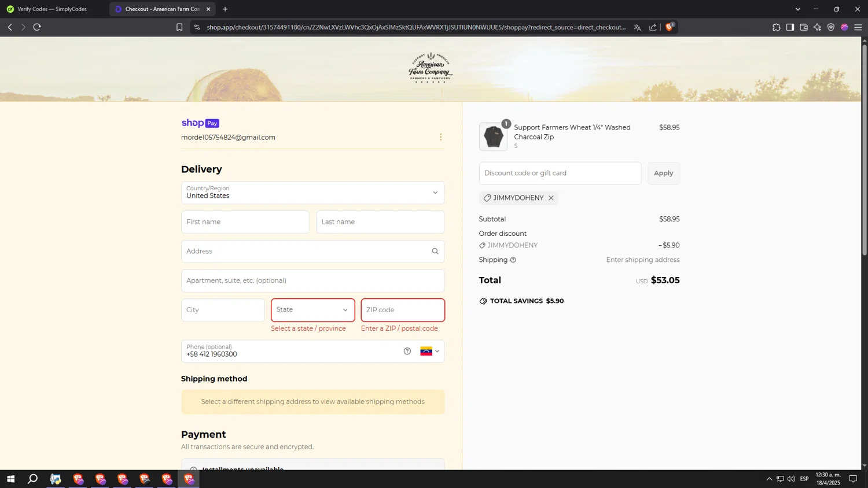The width and height of the screenshot is (868, 488).
Task: Click email morde105754824@gmail.com
Action: 228,138
